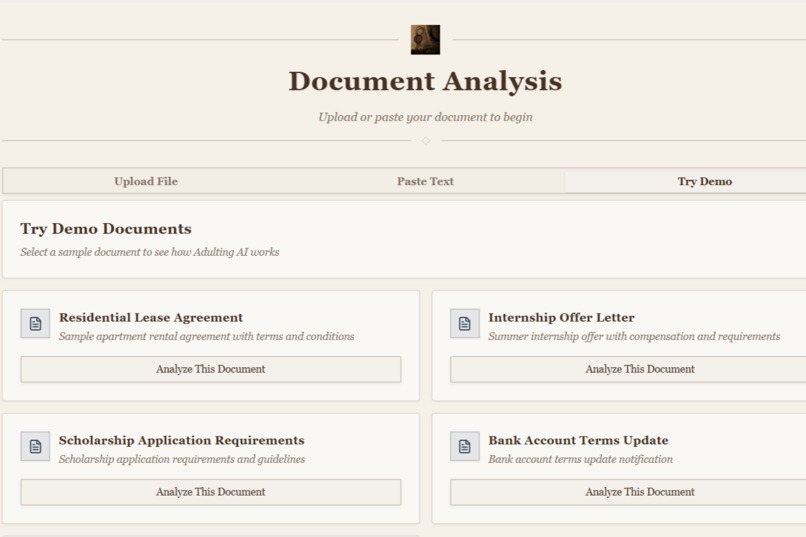Click the Try Demo Documents heading
Image resolution: width=806 pixels, height=537 pixels.
click(106, 229)
